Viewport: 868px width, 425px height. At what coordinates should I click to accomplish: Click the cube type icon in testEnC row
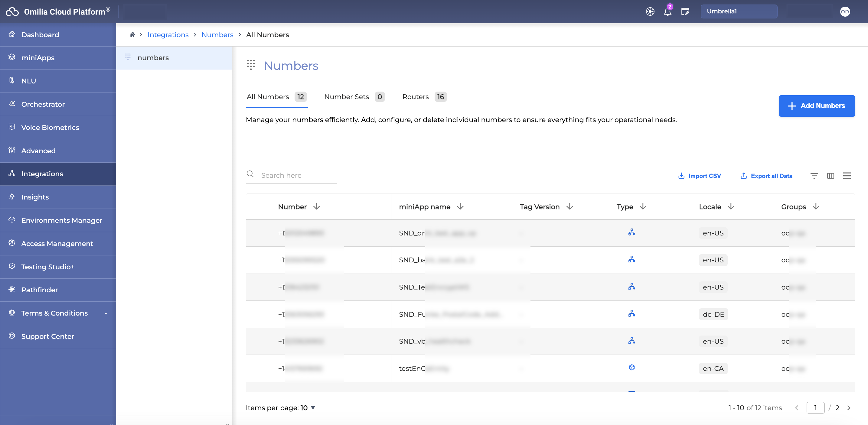[632, 367]
